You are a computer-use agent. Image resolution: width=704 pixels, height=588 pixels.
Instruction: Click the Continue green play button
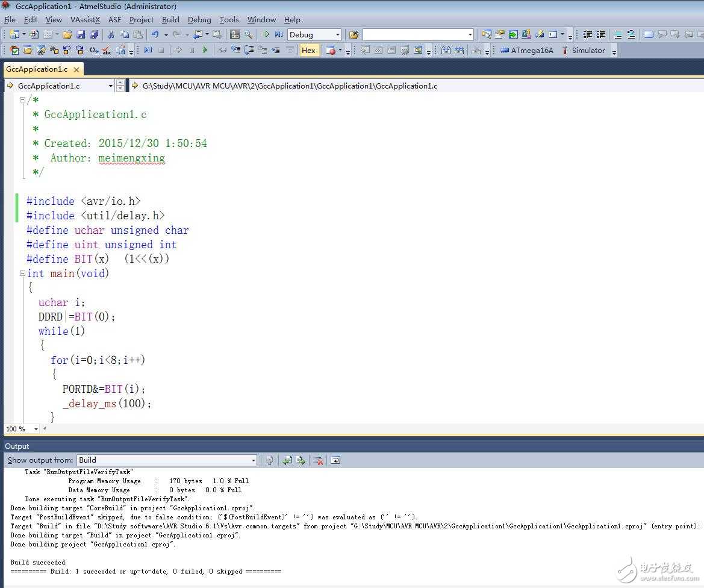205,50
